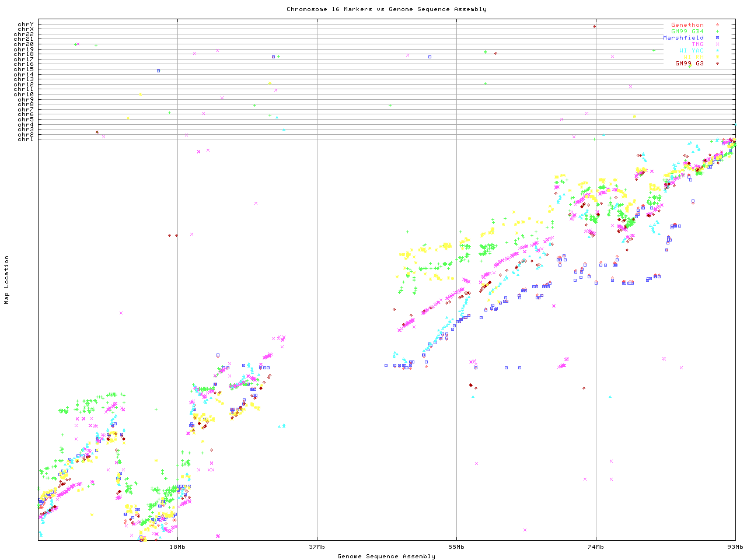Click the magenta X TNG legend symbol
Viewport: 747px width, 560px height.
tap(717, 44)
